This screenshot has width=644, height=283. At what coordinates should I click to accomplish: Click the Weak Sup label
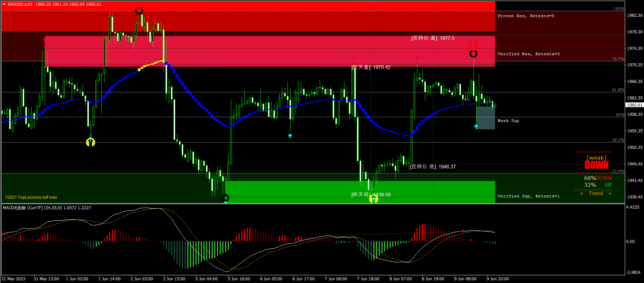pos(508,121)
